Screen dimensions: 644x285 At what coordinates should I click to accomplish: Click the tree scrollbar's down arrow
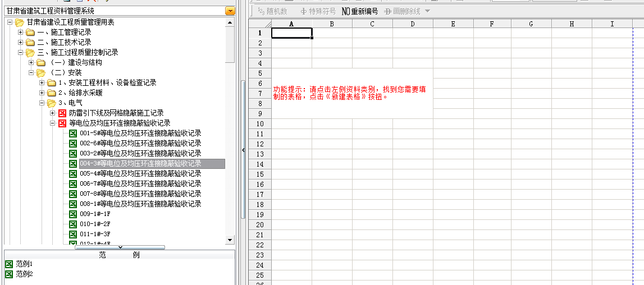click(230, 240)
